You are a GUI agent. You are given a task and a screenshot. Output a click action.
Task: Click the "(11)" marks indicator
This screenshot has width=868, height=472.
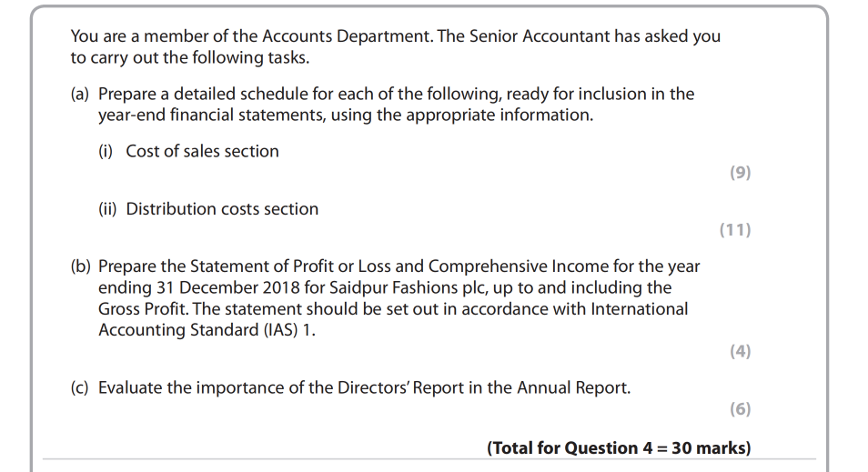[x=735, y=230]
